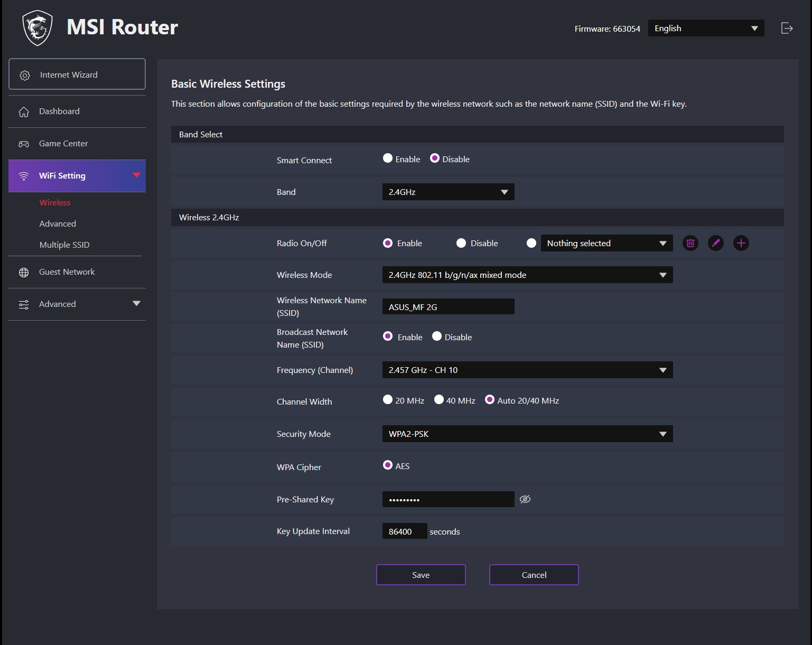Choose 20 MHz channel width
This screenshot has width=812, height=645.
(388, 399)
